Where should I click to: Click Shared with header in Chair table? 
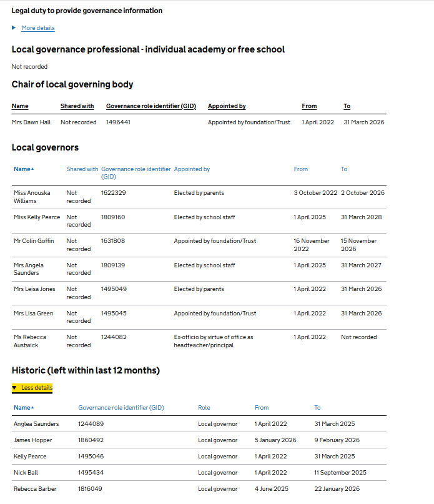pyautogui.click(x=77, y=106)
